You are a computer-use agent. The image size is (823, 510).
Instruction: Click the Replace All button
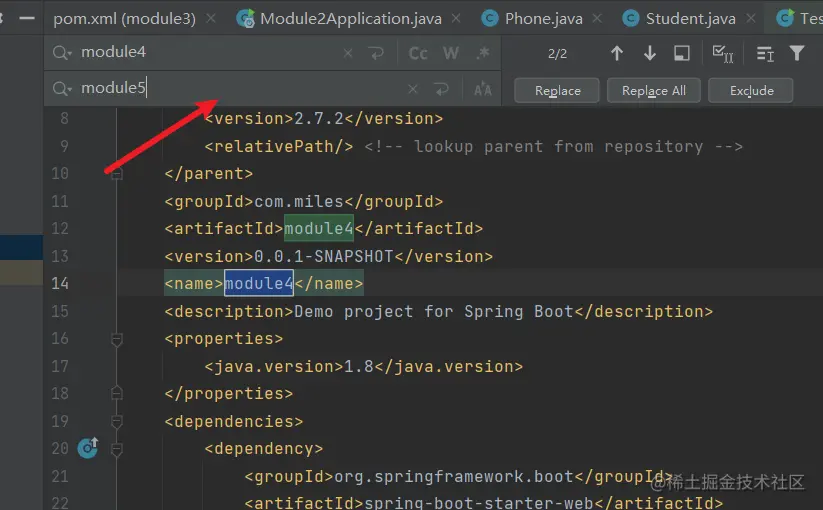point(653,90)
